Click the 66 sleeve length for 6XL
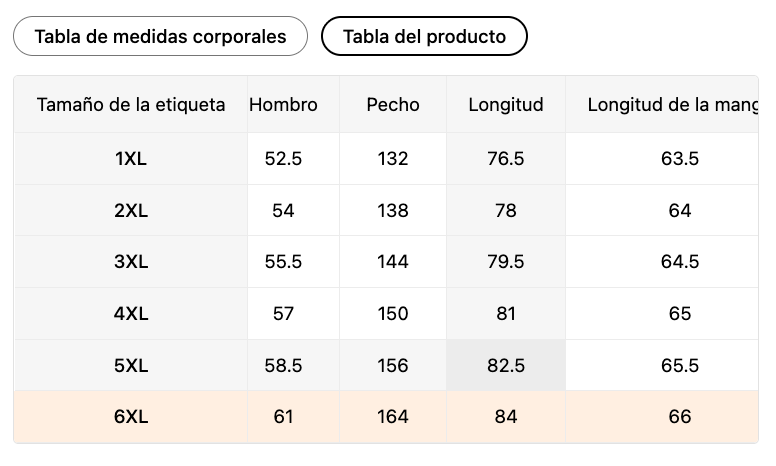The height and width of the screenshot is (466, 776). [x=680, y=417]
